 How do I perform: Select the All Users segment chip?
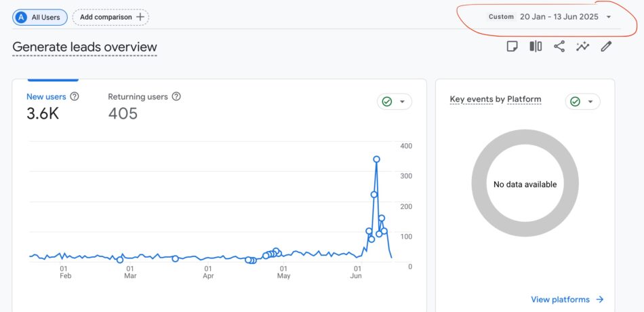[40, 17]
